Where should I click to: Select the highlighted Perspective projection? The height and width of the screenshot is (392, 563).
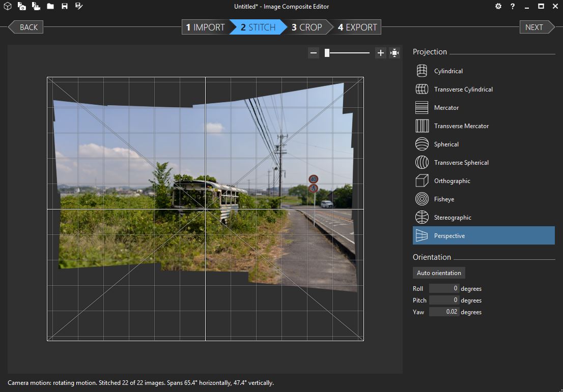[x=484, y=235]
